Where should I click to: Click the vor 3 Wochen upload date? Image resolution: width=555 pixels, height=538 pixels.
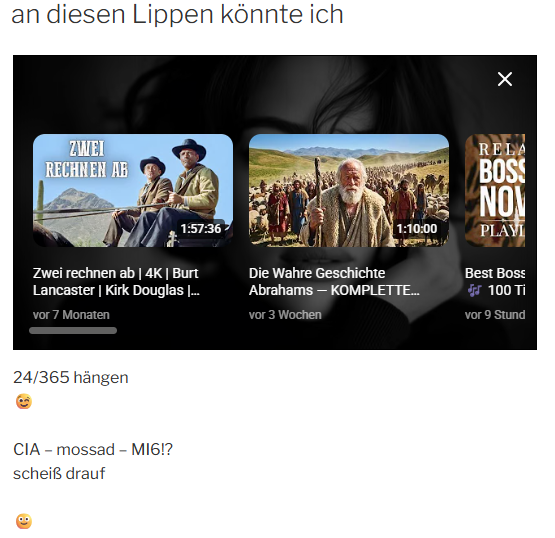[285, 315]
